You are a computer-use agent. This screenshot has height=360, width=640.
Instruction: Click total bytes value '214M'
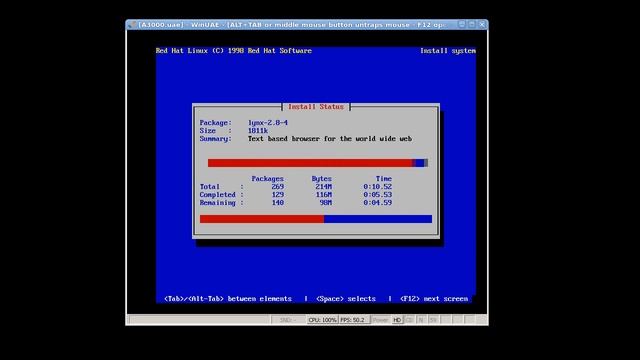[x=324, y=187]
